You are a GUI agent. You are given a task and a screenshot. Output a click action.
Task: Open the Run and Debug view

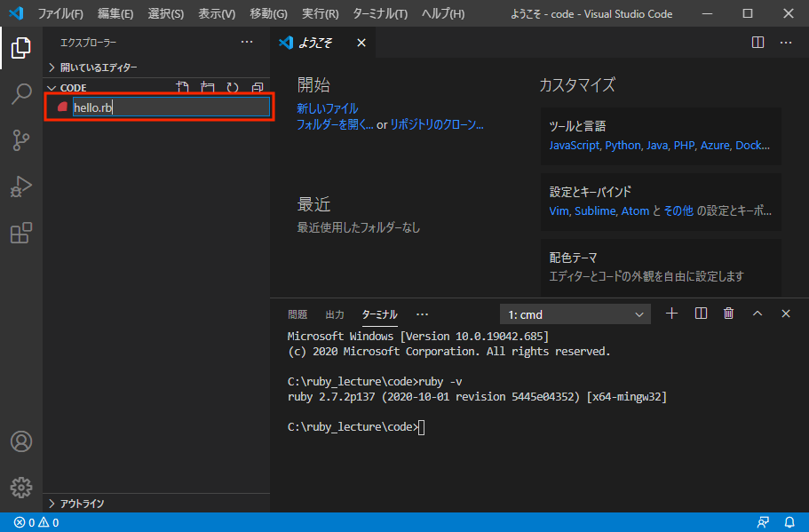coord(20,187)
